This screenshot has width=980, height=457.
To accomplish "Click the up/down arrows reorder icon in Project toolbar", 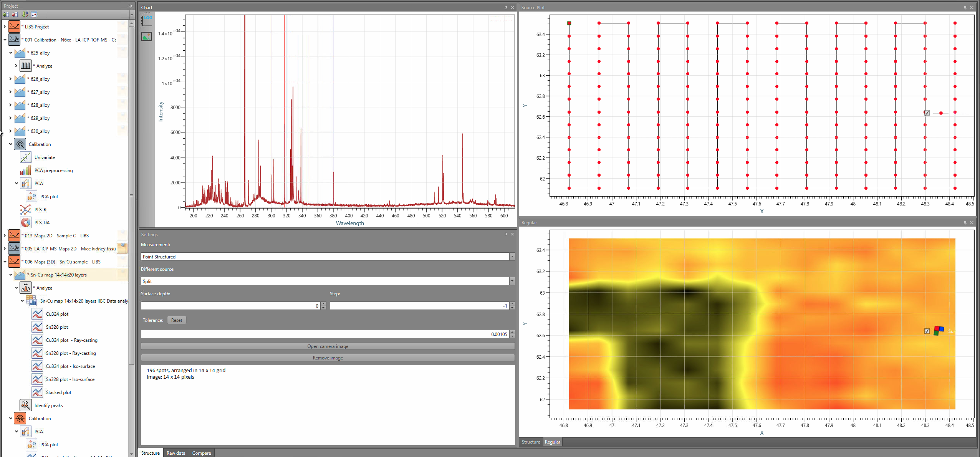I will [x=34, y=15].
